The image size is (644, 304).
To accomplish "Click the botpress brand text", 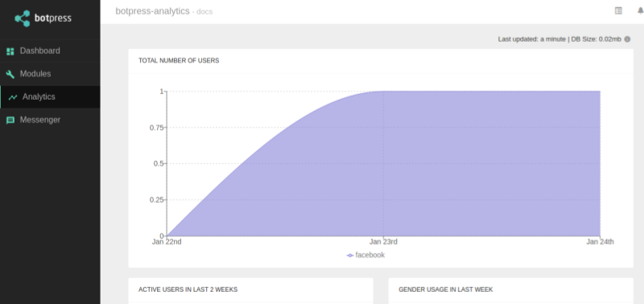I will [x=53, y=18].
